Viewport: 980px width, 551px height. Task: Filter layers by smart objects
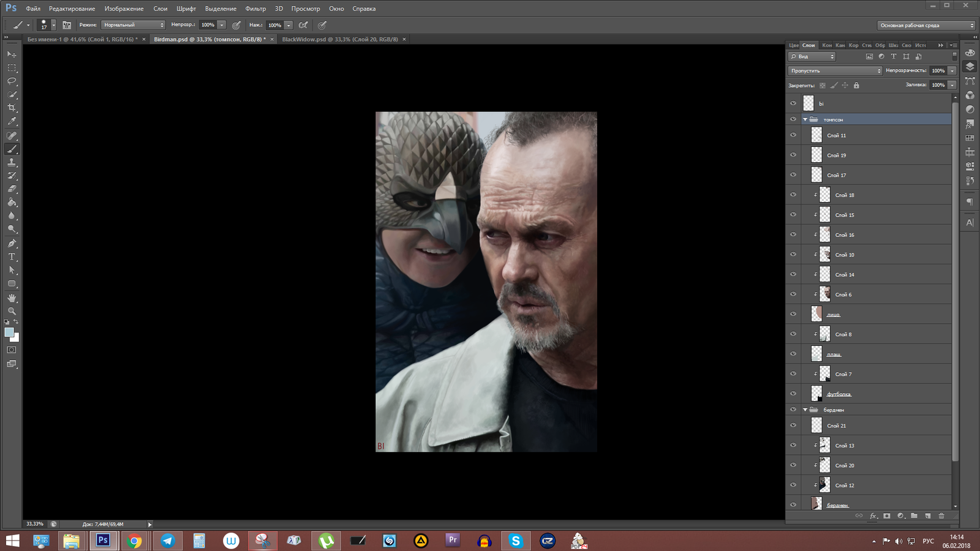[918, 56]
